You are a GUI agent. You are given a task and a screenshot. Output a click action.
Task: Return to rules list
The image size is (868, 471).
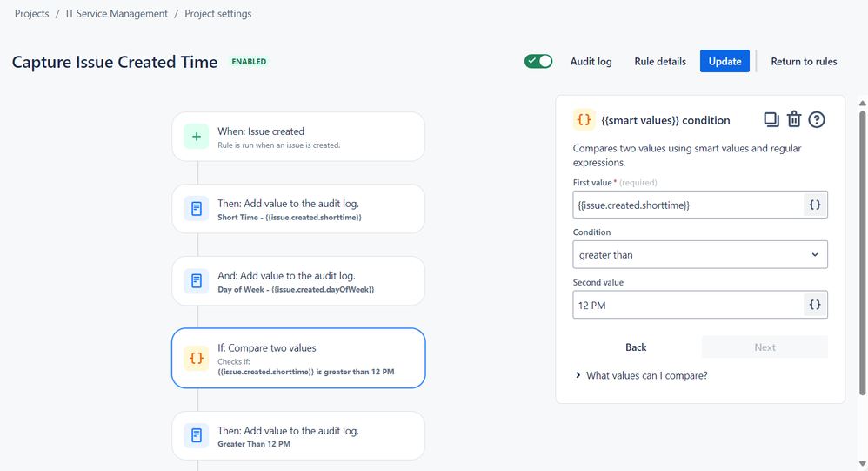click(x=804, y=62)
